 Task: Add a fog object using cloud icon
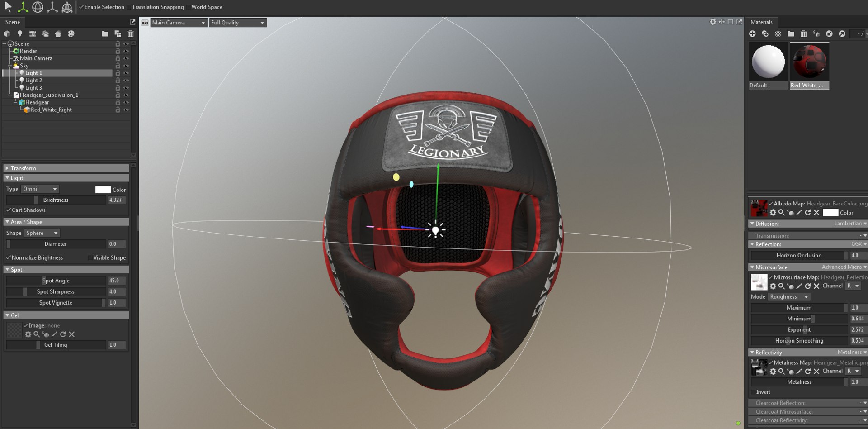coord(45,33)
